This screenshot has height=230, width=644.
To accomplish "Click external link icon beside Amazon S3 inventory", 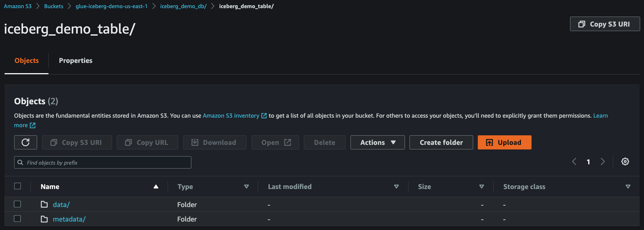I will click(264, 116).
